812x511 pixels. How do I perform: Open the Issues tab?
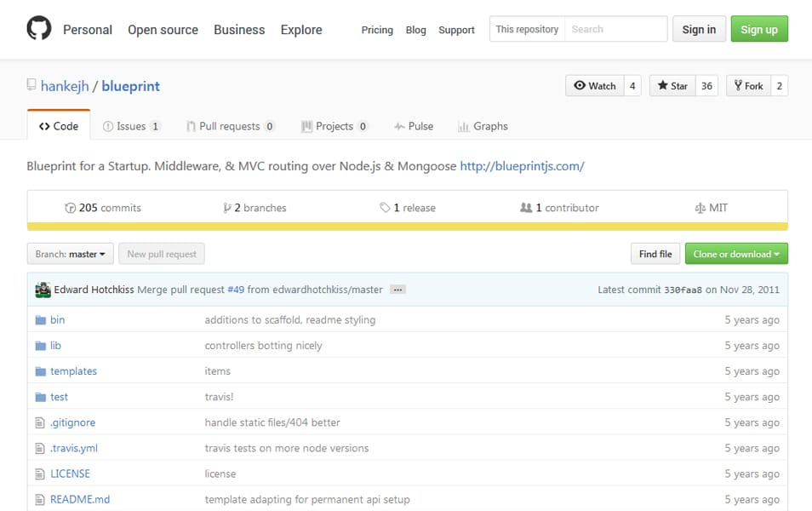132,126
